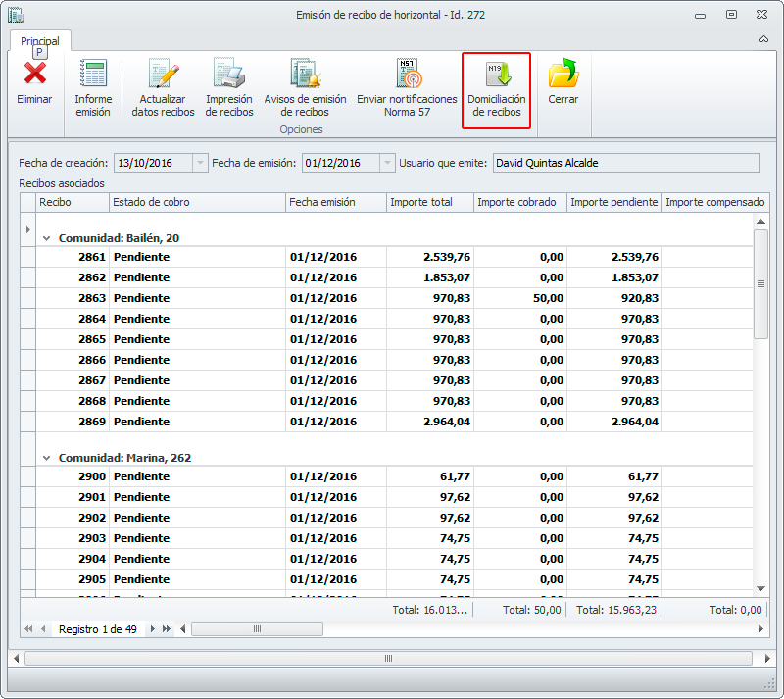The width and height of the screenshot is (784, 699).
Task: Collapse the Comunidad: Bailén, 20 group
Action: click(x=46, y=238)
